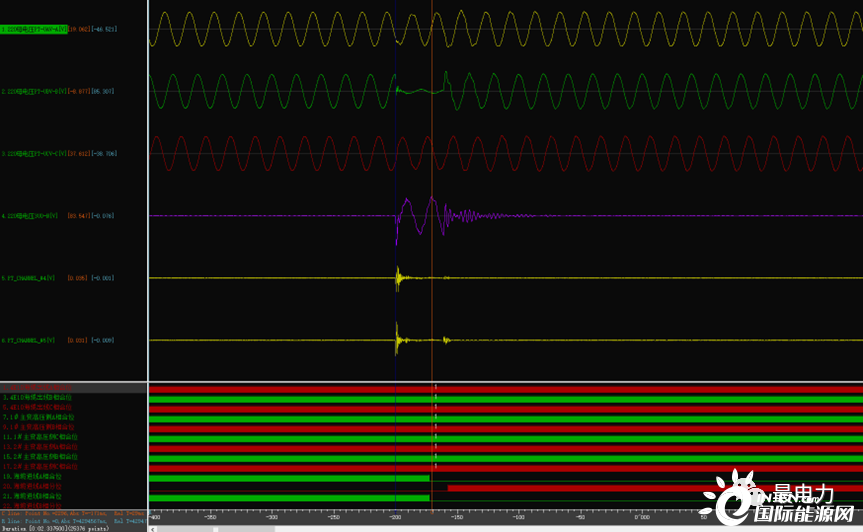Click the red digital bar for channel 20

655,488
